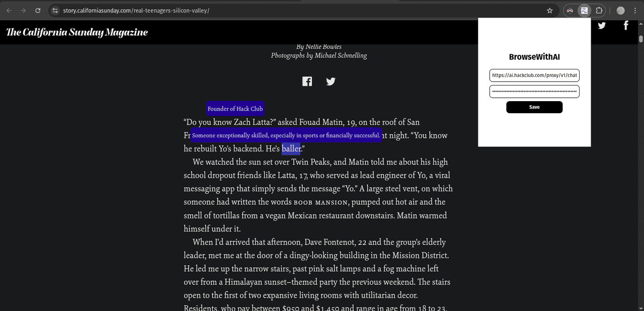Click the browser forward arrow

(x=23, y=11)
